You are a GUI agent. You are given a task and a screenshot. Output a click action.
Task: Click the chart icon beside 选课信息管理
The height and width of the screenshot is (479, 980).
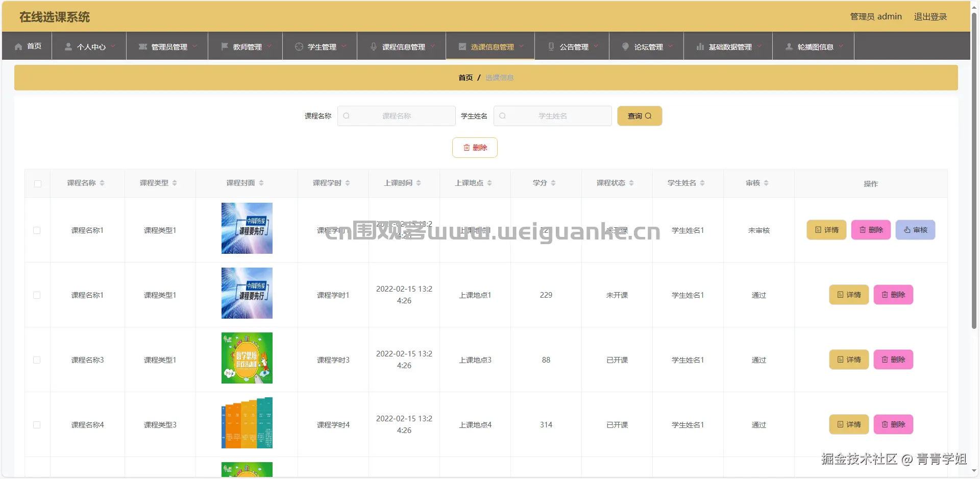(x=462, y=46)
